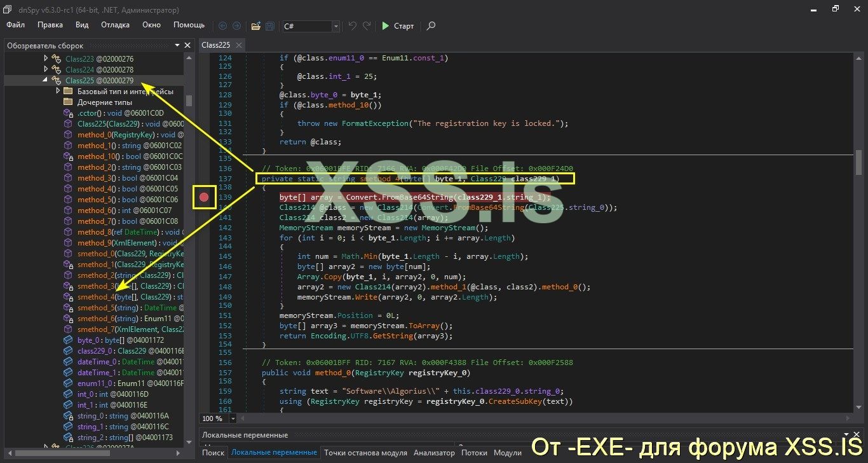This screenshot has height=463, width=868.
Task: Expand the Базовый тип и интерфейсы node
Action: point(58,91)
